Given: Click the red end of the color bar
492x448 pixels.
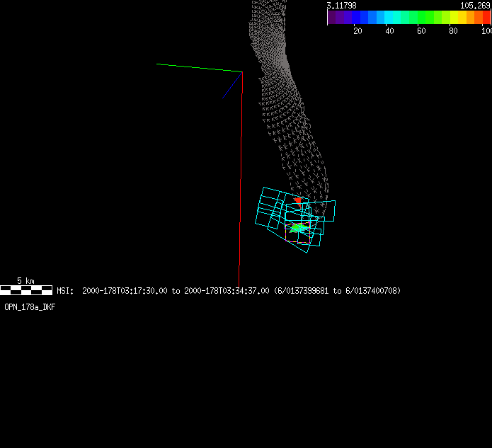Looking at the screenshot, I should click(x=486, y=17).
